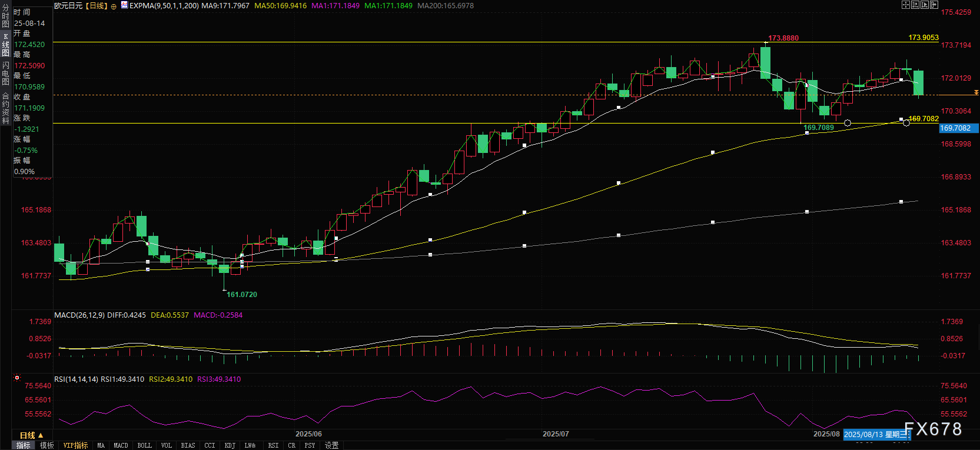Click the orange arrow marker on price axis

coord(976,93)
